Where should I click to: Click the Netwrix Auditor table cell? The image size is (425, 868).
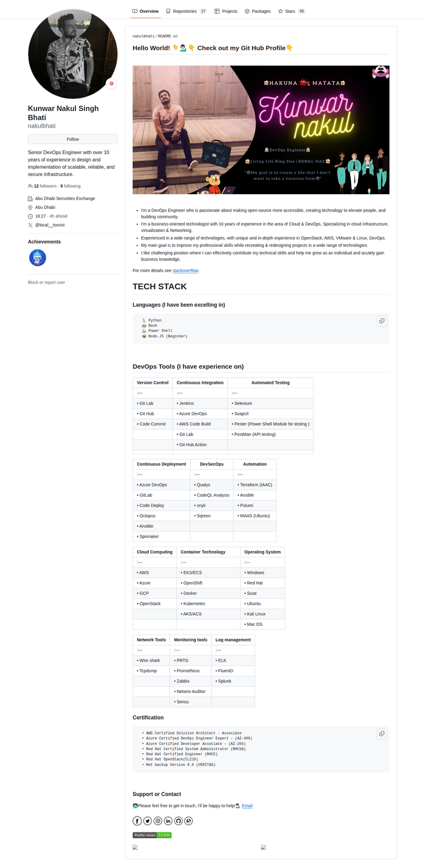(x=191, y=691)
